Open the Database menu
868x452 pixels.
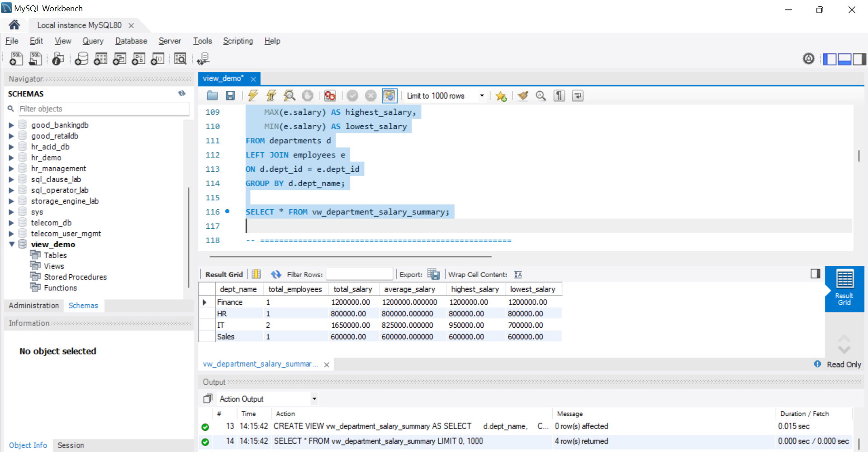131,41
